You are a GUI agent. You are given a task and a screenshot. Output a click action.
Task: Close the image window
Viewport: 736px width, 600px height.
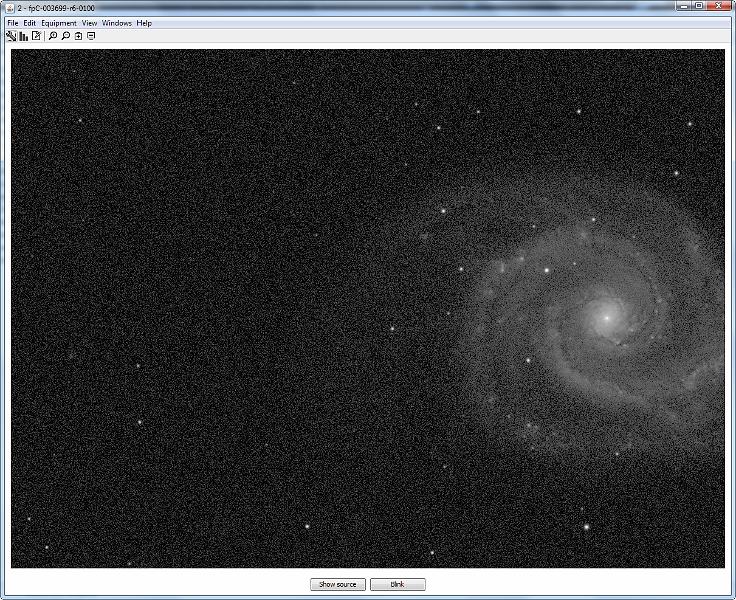(717, 6)
